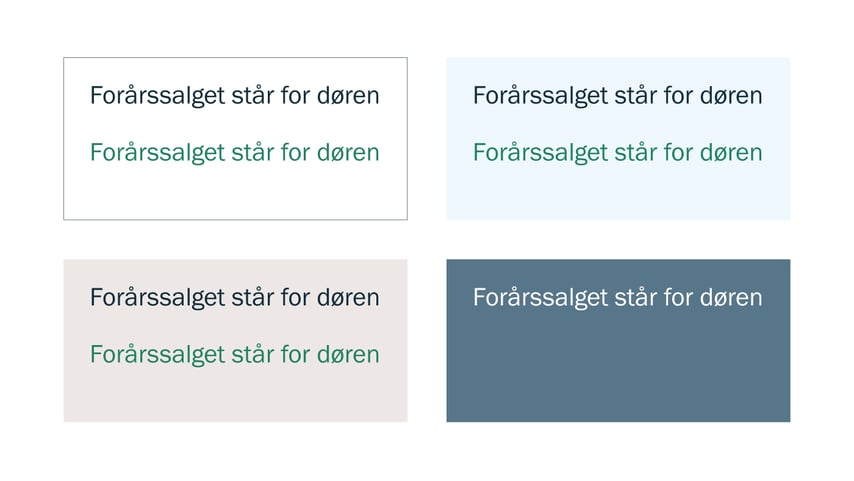Click the word 'Forårssalget' in white text
This screenshot has height=481, width=854.
pos(540,298)
